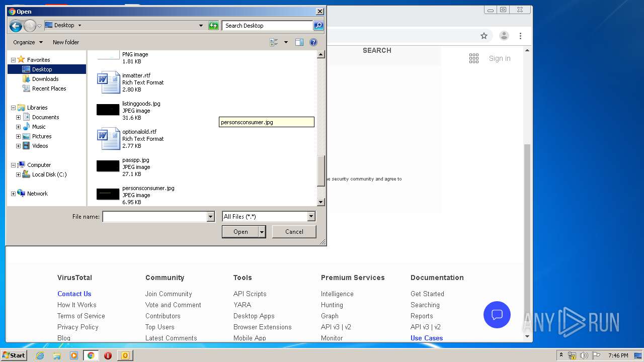Image resolution: width=644 pixels, height=362 pixels.
Task: Select Desktop in Favorites
Action: [x=42, y=69]
